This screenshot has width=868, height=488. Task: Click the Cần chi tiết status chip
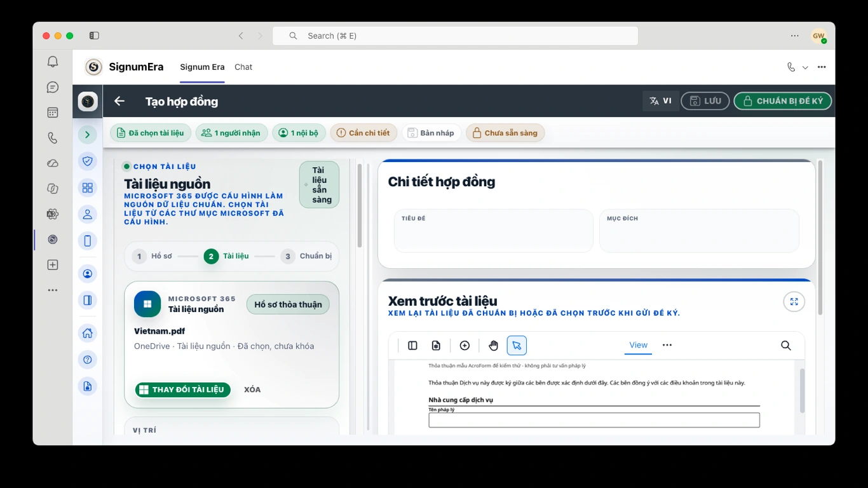pyautogui.click(x=363, y=133)
